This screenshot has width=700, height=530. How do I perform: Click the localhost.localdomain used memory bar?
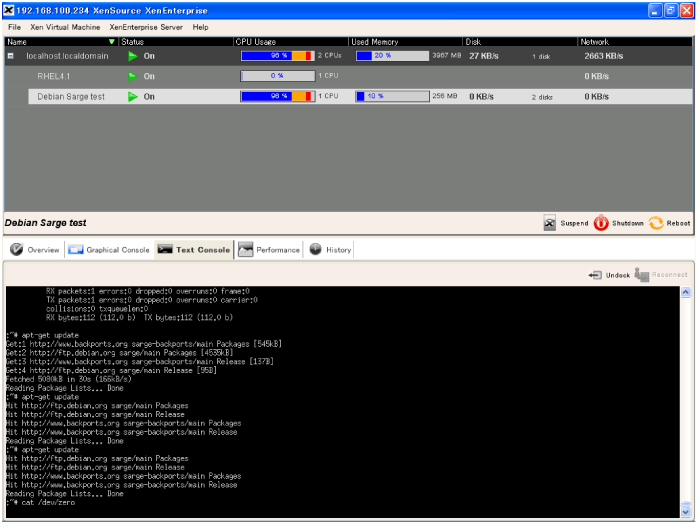point(392,56)
